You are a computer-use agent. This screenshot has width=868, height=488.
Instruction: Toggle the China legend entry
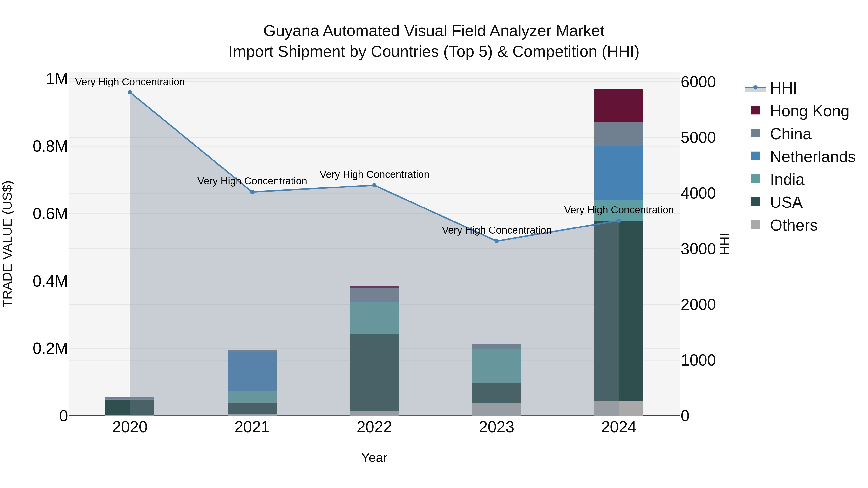click(x=781, y=134)
